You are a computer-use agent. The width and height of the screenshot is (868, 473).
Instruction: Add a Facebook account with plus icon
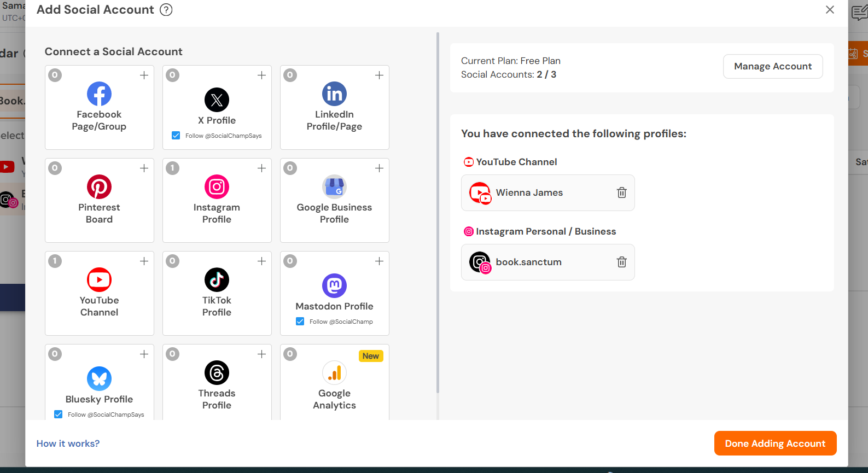[144, 75]
